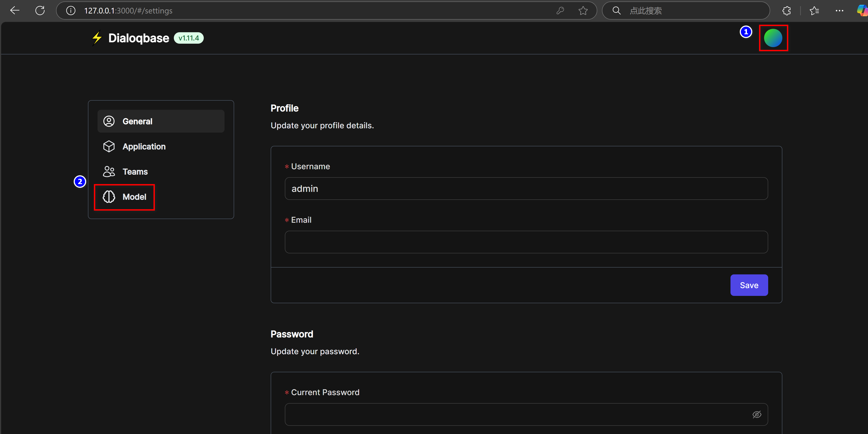The height and width of the screenshot is (434, 868).
Task: Click the Save profile button
Action: 749,285
